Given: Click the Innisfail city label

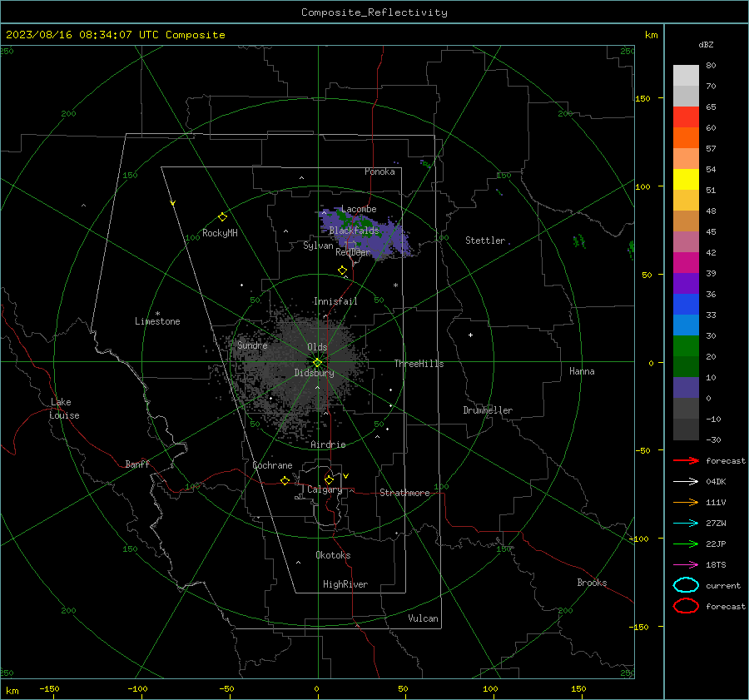Looking at the screenshot, I should coord(335,301).
